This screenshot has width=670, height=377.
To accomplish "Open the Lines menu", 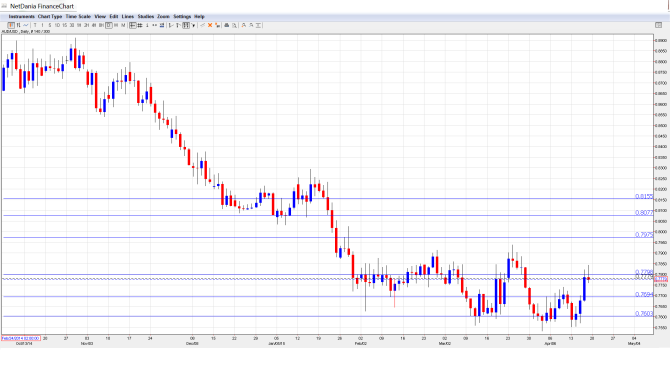I will click(x=128, y=16).
